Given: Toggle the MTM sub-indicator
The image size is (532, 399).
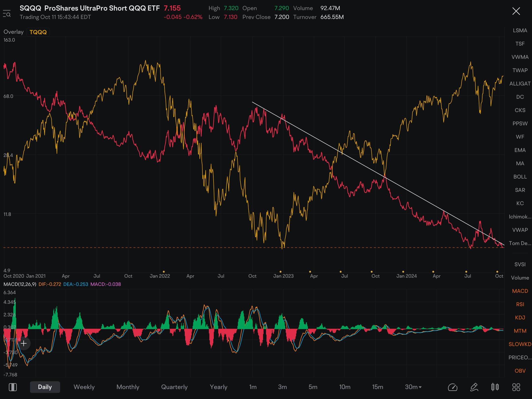Looking at the screenshot, I should [520, 331].
